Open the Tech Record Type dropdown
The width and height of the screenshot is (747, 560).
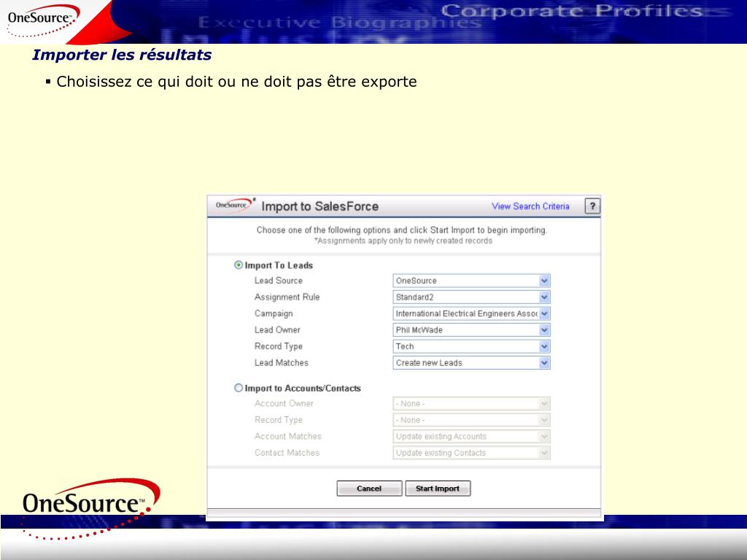471,346
